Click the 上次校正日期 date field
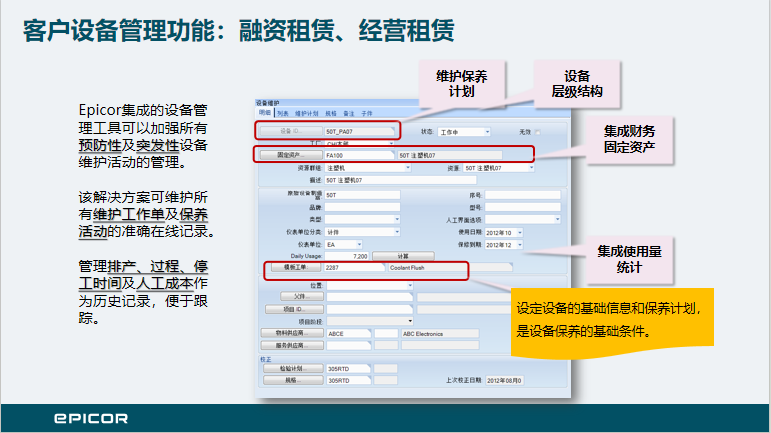Image resolution: width=771 pixels, height=433 pixels. (x=504, y=380)
